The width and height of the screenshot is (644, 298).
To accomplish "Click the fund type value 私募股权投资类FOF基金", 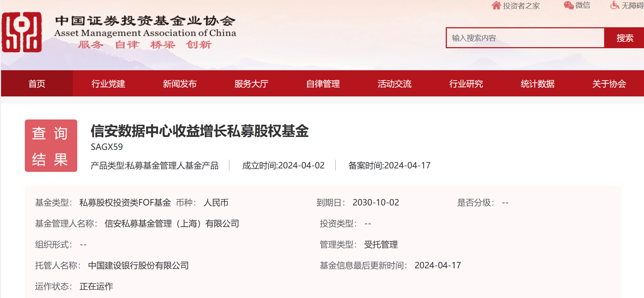I will [125, 203].
